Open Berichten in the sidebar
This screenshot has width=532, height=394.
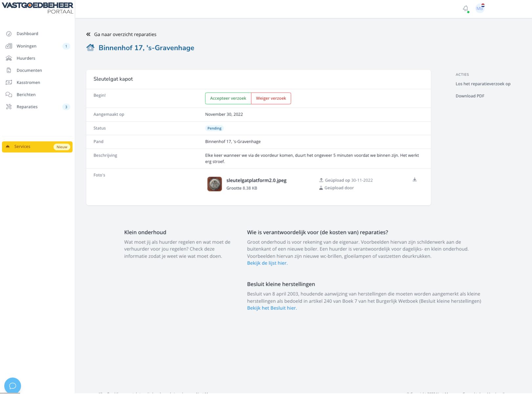click(26, 95)
